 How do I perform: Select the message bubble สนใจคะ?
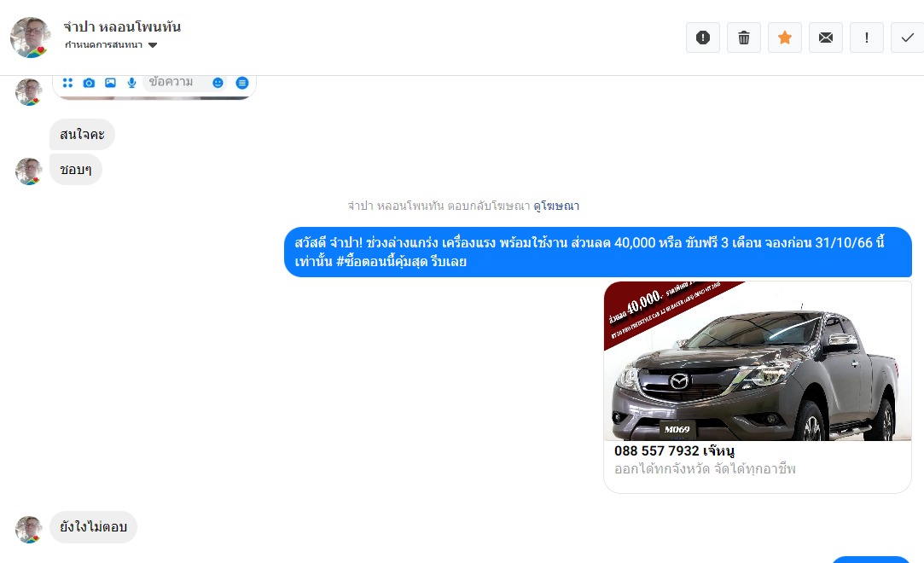click(x=82, y=134)
